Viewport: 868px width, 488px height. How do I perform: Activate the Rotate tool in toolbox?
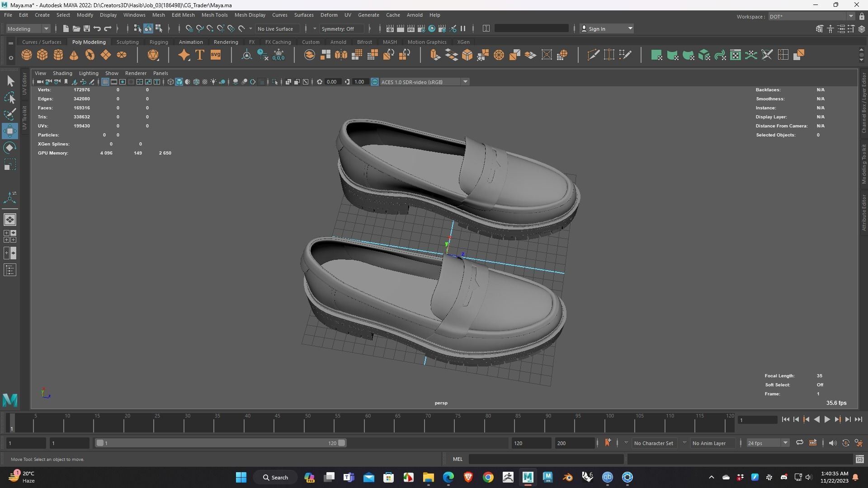click(10, 148)
